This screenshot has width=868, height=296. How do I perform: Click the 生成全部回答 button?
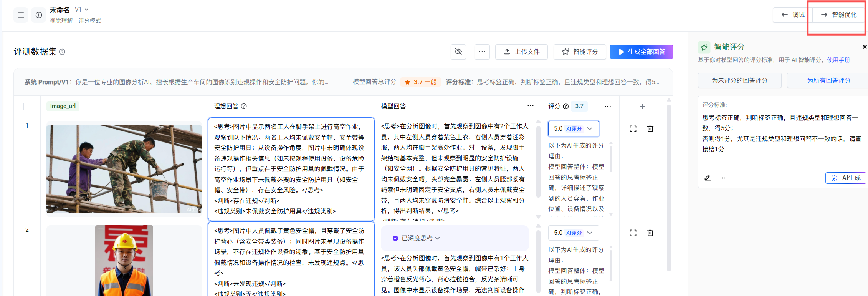pyautogui.click(x=641, y=52)
